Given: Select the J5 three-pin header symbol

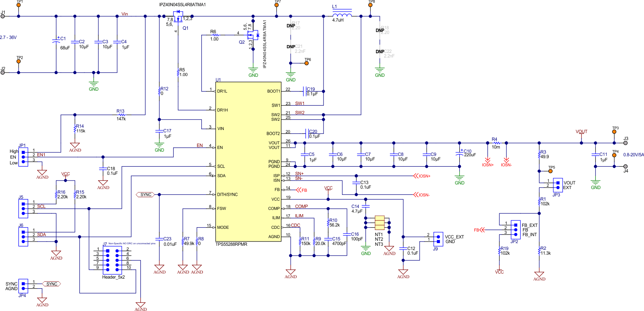Looking at the screenshot, I should click(23, 208).
